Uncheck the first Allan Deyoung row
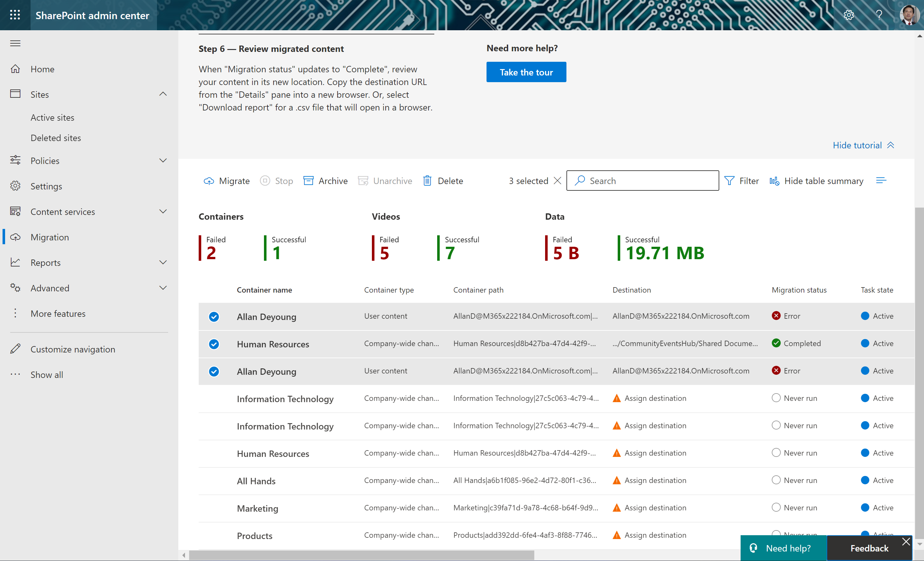Viewport: 924px width, 561px height. (214, 316)
